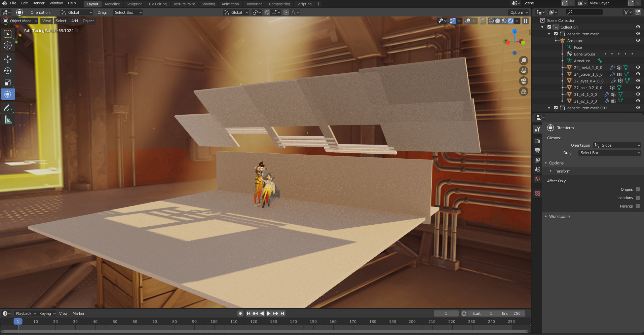Open Drag Select Box dropdown in properties

point(610,153)
